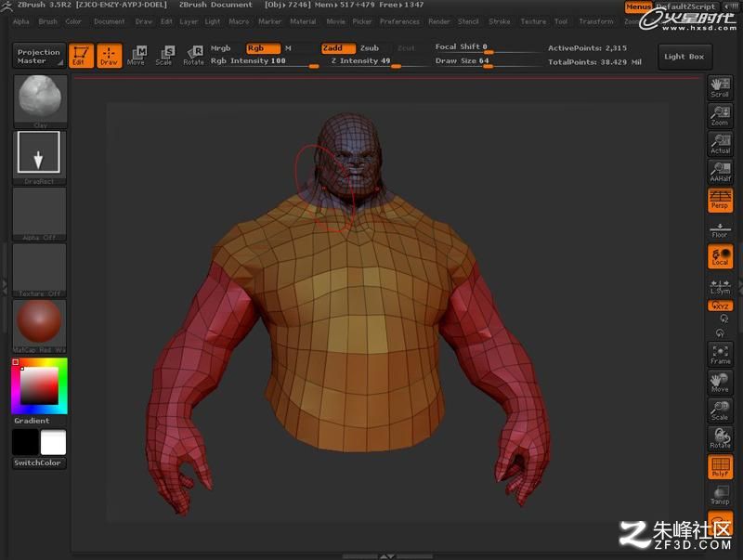The image size is (743, 560).
Task: Open the Picker menu
Action: [362, 21]
